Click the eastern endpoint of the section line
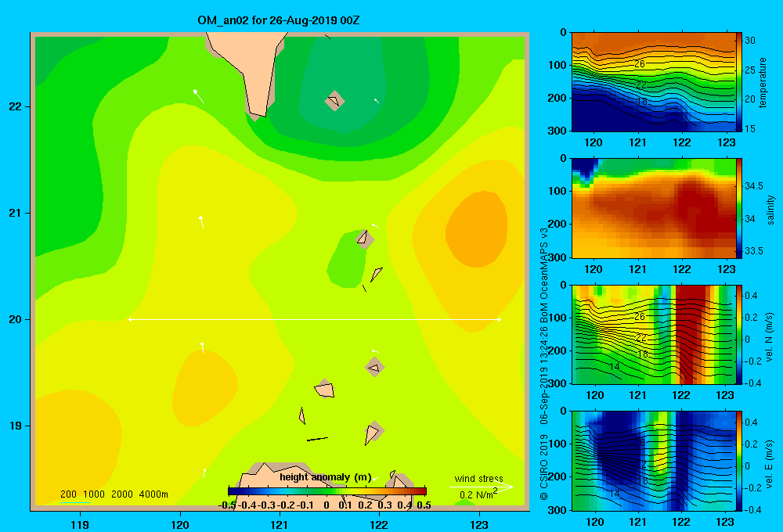Viewport: 783px width, 532px height. 500,319
